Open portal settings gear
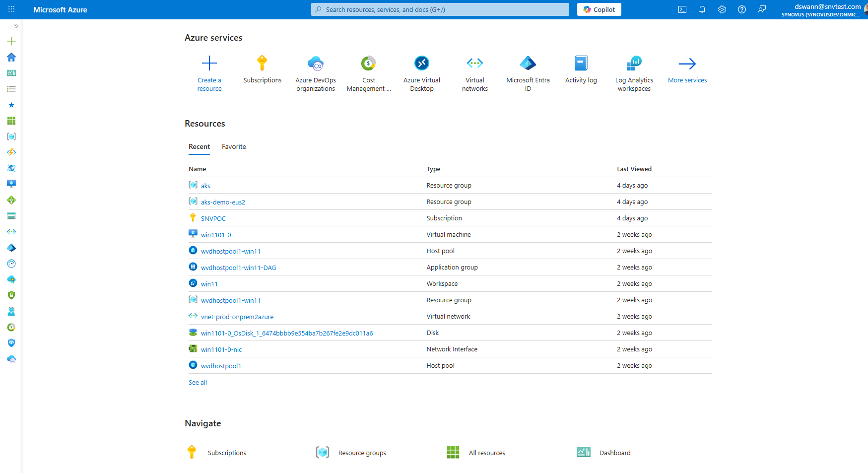868x473 pixels. [722, 9]
